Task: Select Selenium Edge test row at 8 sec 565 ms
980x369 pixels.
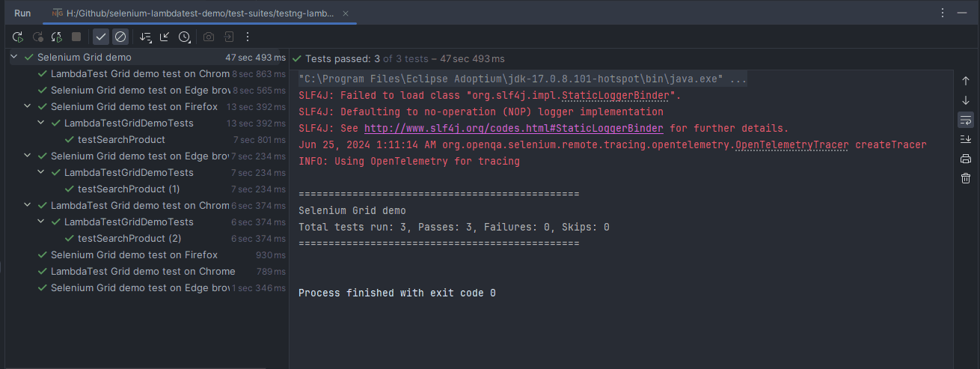Action: click(147, 90)
